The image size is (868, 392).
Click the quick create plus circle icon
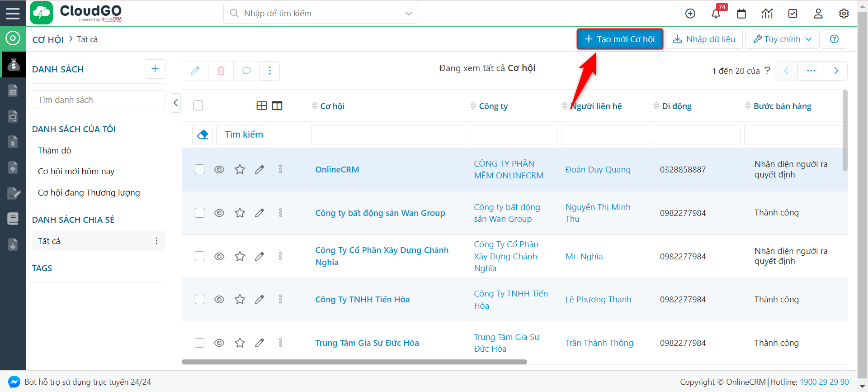tap(690, 14)
